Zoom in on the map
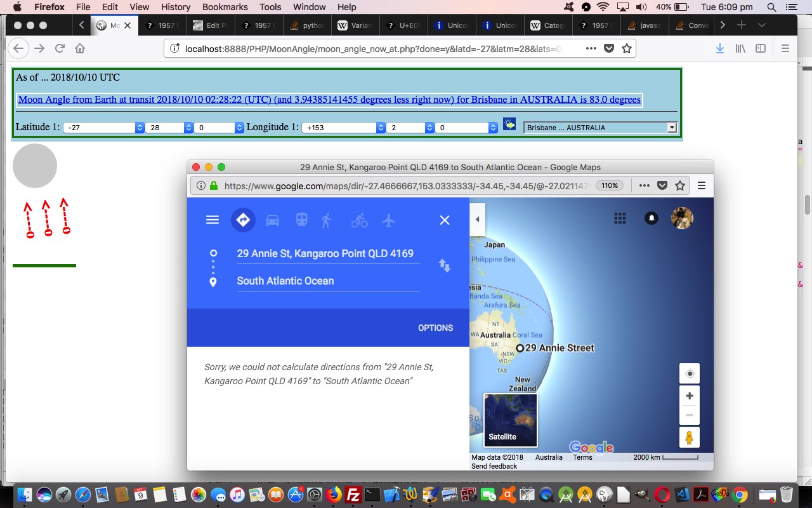Image resolution: width=812 pixels, height=508 pixels. coord(690,396)
